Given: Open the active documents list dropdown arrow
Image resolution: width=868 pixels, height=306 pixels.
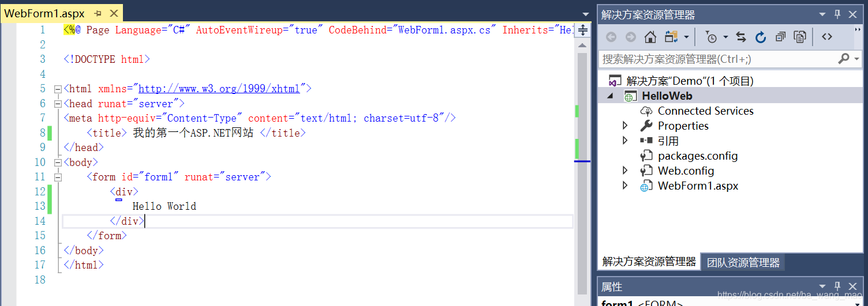Looking at the screenshot, I should point(586,14).
